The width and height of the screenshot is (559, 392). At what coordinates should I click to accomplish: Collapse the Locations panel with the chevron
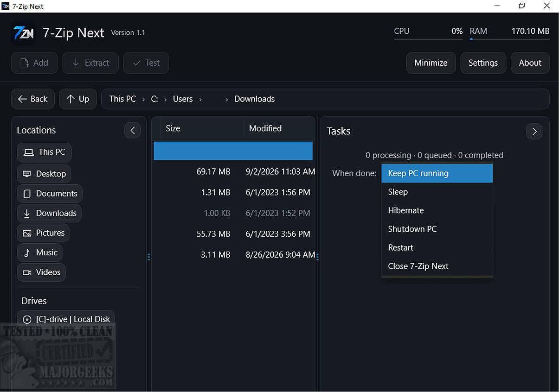click(133, 131)
